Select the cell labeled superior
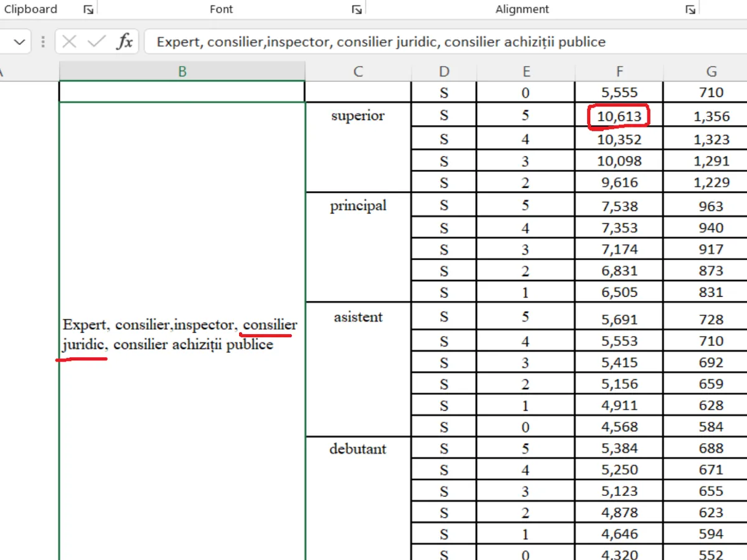 [358, 116]
